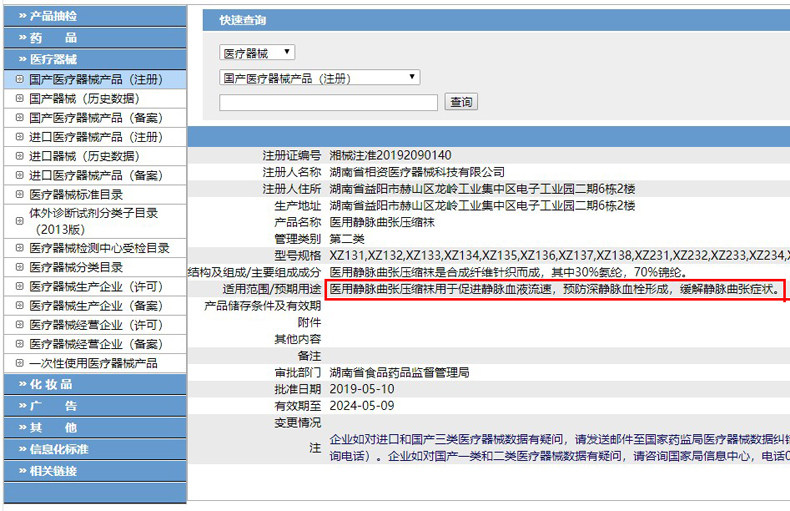
Task: Open 国产医疗器械产品（注册） link
Action: tap(96, 79)
